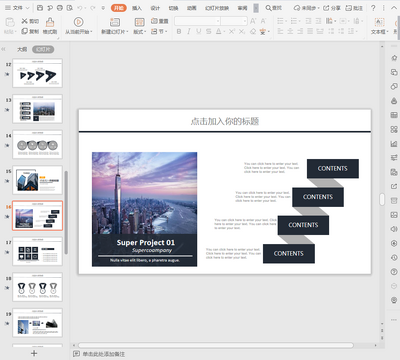The width and height of the screenshot is (400, 360).
Task: Click the slide title placeholder 点击加入你的标题
Action: click(x=225, y=121)
